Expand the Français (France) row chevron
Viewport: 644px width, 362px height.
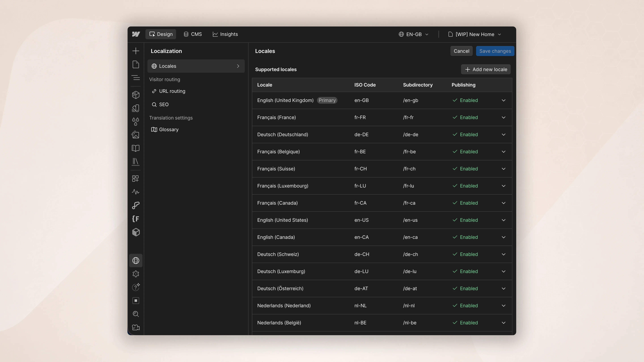point(503,117)
